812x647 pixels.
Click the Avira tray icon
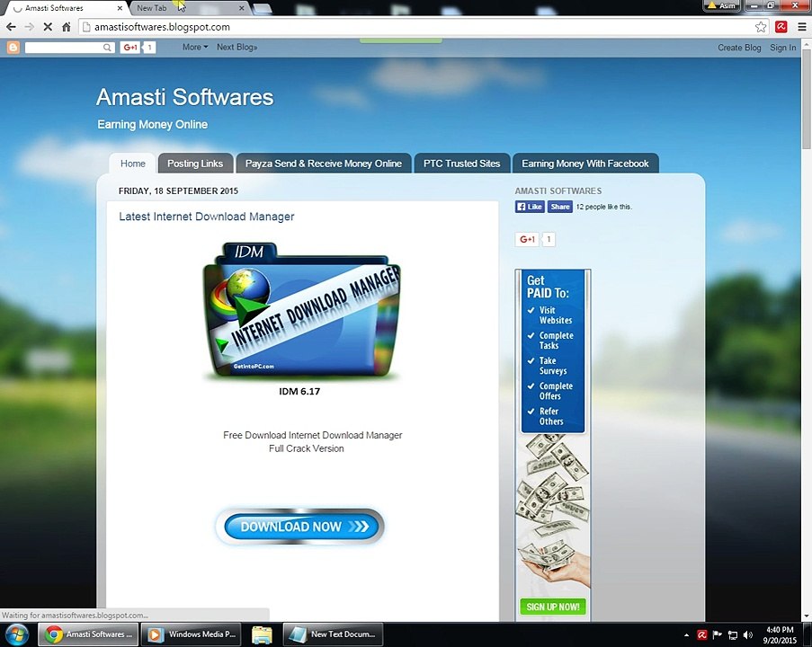click(x=701, y=634)
